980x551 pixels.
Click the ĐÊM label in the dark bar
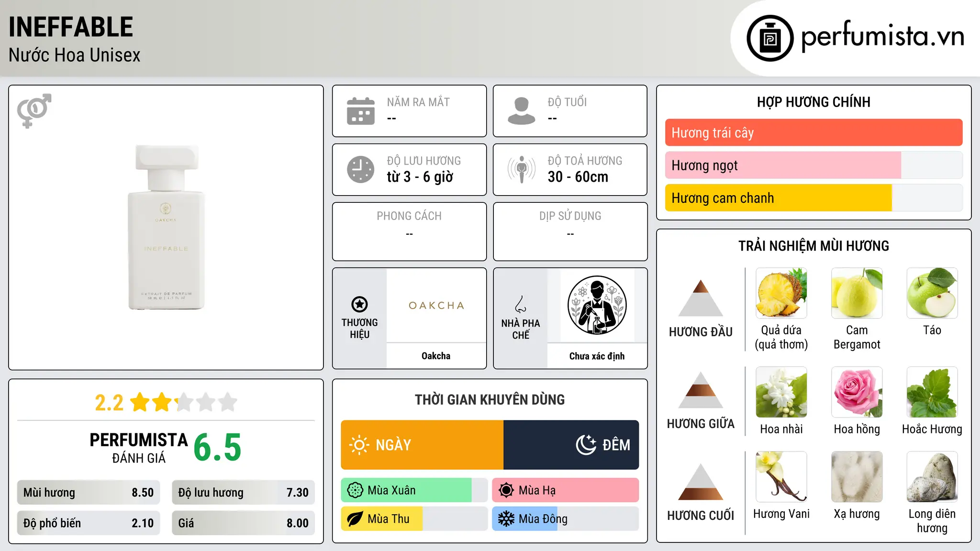[x=616, y=445]
